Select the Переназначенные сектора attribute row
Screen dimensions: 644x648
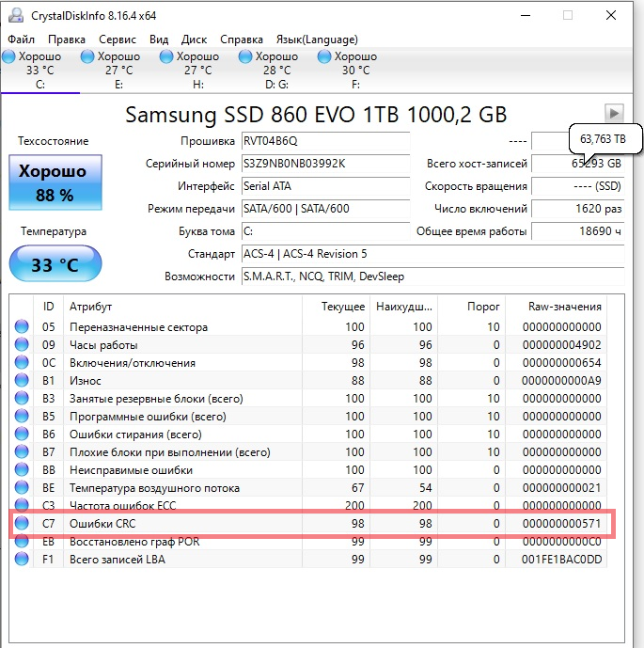pos(308,327)
